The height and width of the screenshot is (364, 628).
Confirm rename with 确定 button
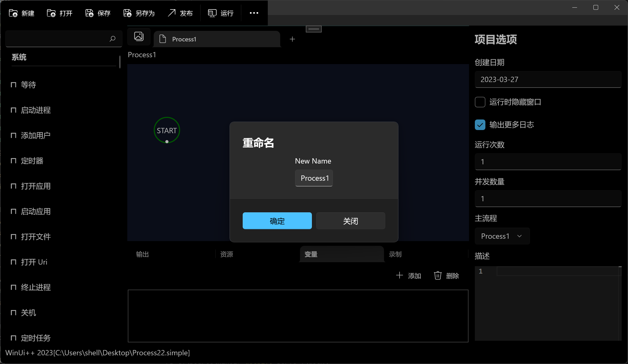tap(277, 221)
